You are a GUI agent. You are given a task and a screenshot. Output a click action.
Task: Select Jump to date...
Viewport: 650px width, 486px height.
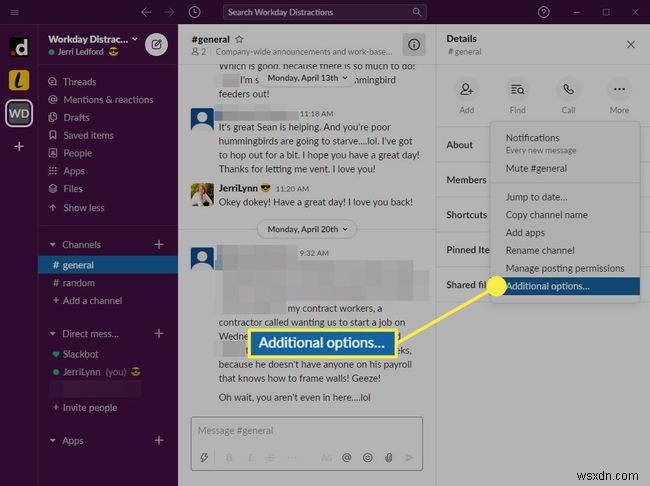[565, 197]
